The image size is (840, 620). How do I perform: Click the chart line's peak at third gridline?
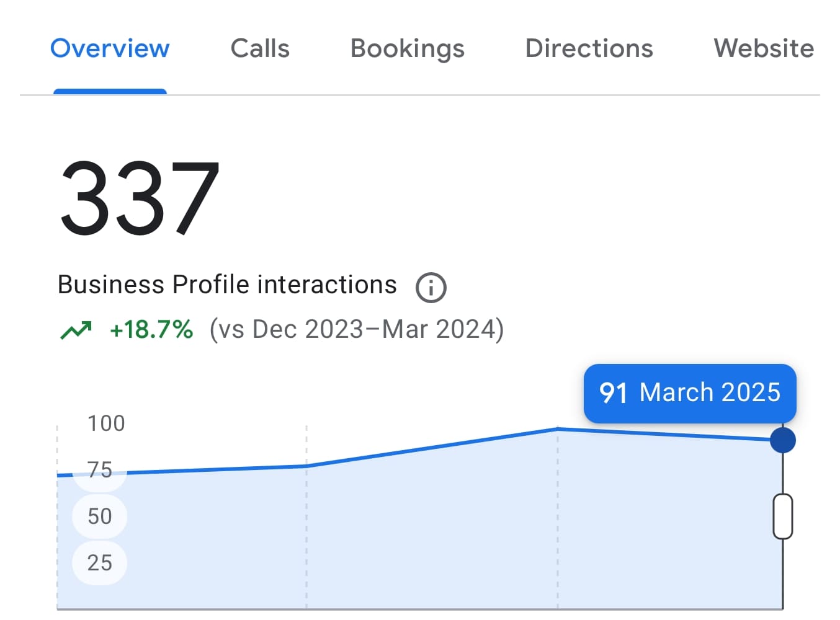pos(557,428)
